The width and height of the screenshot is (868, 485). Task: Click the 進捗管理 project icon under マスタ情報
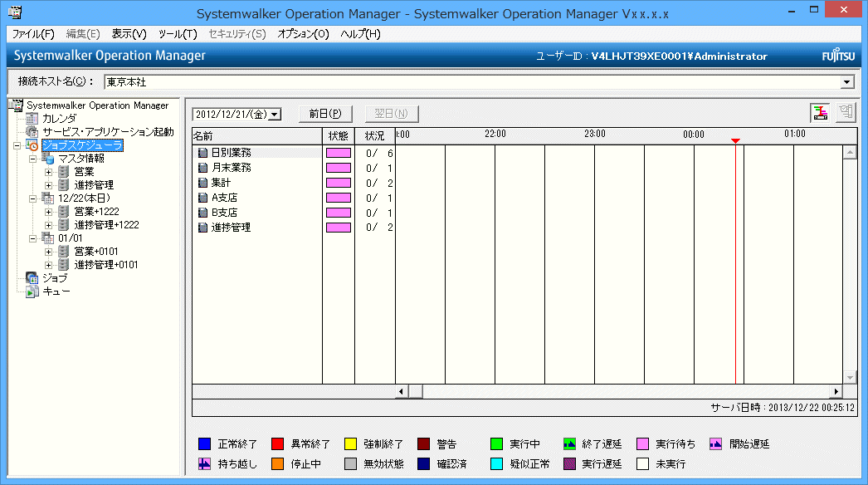(x=64, y=185)
